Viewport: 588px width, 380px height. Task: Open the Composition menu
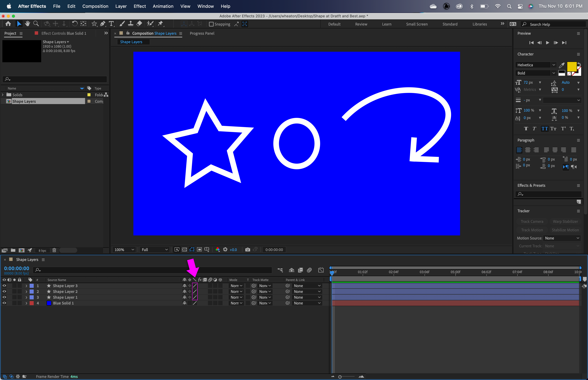tap(95, 6)
